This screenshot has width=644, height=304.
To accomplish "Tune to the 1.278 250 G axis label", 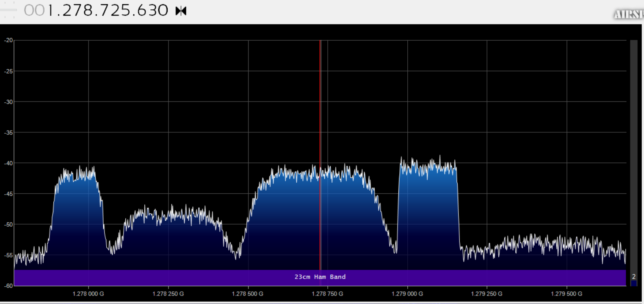I will (x=168, y=294).
